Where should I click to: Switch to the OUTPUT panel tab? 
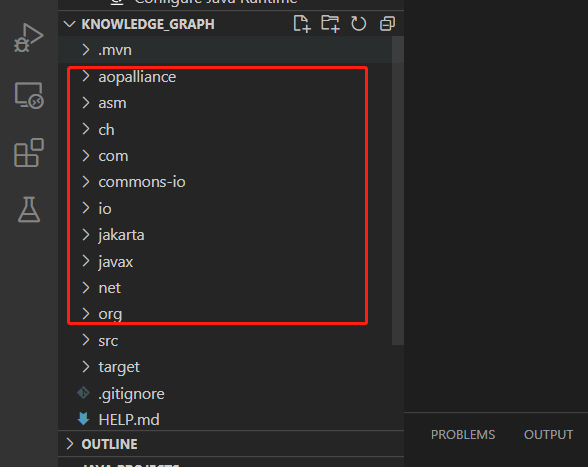pos(548,434)
